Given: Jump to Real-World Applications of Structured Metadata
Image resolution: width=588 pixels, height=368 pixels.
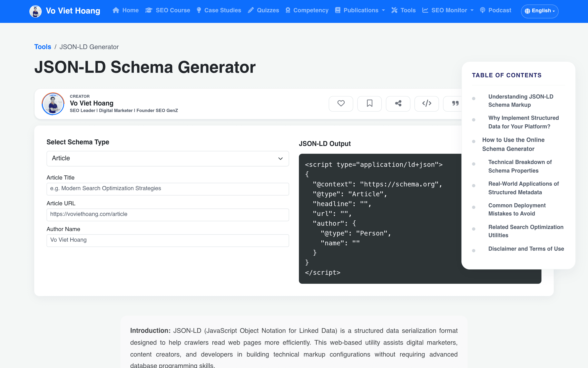Looking at the screenshot, I should click(x=523, y=188).
